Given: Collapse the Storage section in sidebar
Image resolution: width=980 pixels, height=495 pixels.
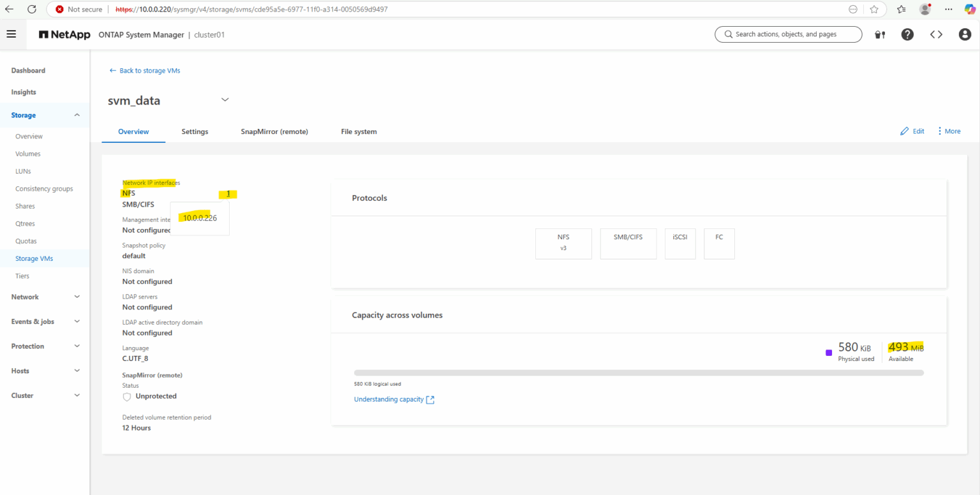Looking at the screenshot, I should pos(77,115).
